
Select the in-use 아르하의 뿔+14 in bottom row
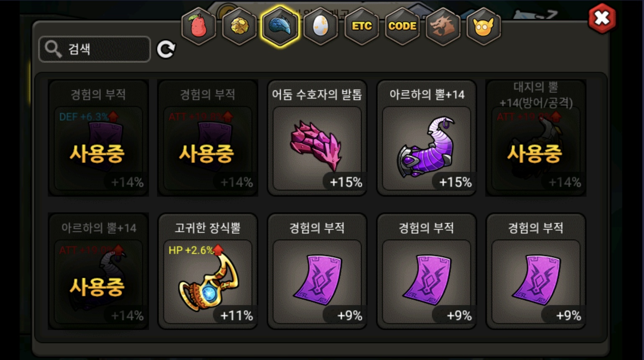click(x=98, y=271)
